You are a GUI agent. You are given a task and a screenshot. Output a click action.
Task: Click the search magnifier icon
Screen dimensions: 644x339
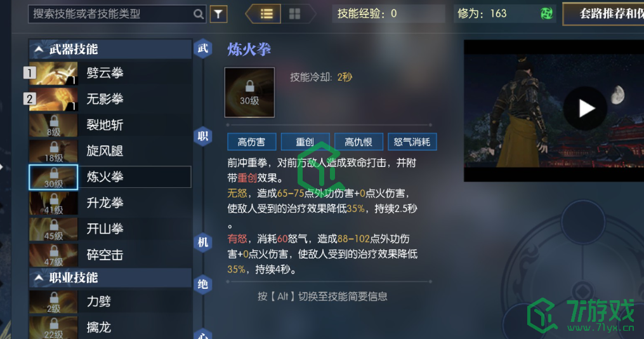coord(199,14)
